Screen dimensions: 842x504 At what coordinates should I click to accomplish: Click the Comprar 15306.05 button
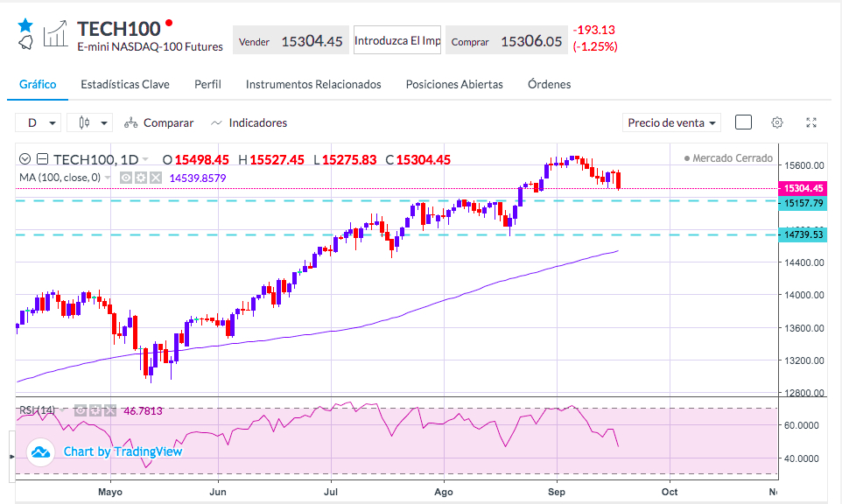507,40
